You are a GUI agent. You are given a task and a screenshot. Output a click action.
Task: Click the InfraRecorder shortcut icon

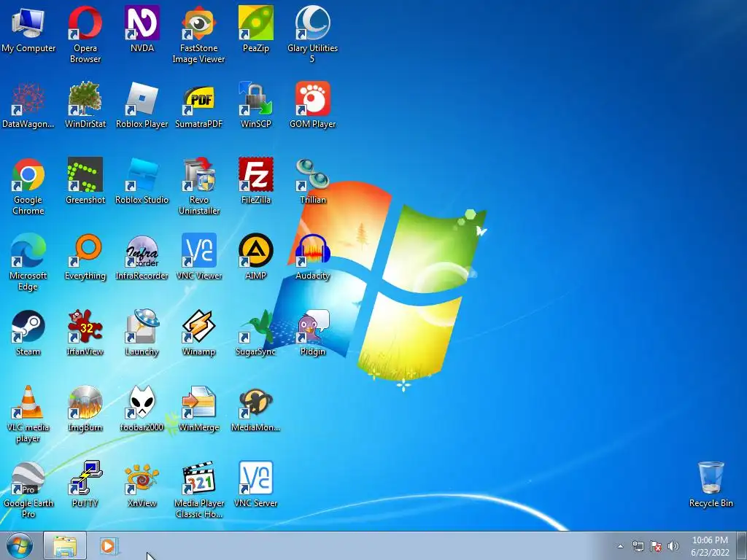(x=142, y=250)
